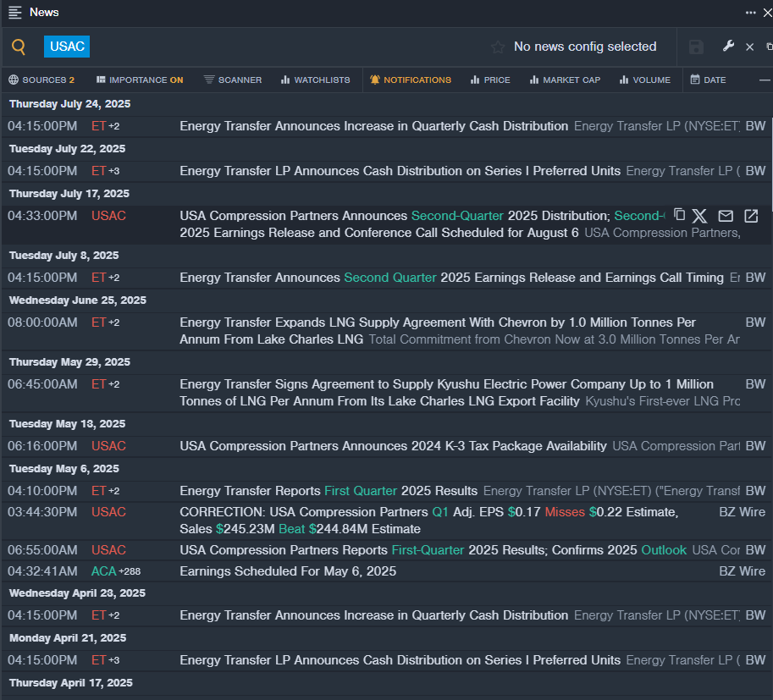Open the Date filter
Viewport: 773px width, 700px height.
(708, 80)
